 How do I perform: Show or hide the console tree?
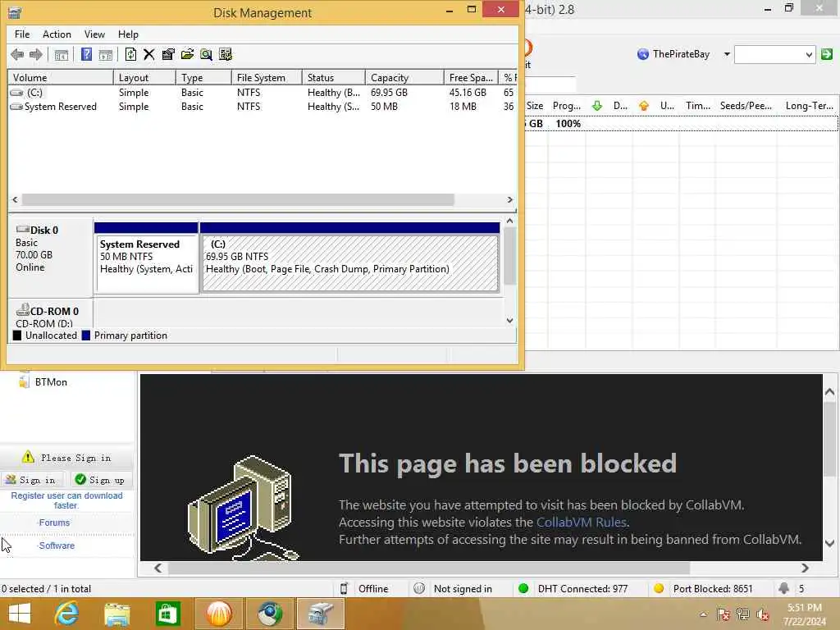coord(62,55)
